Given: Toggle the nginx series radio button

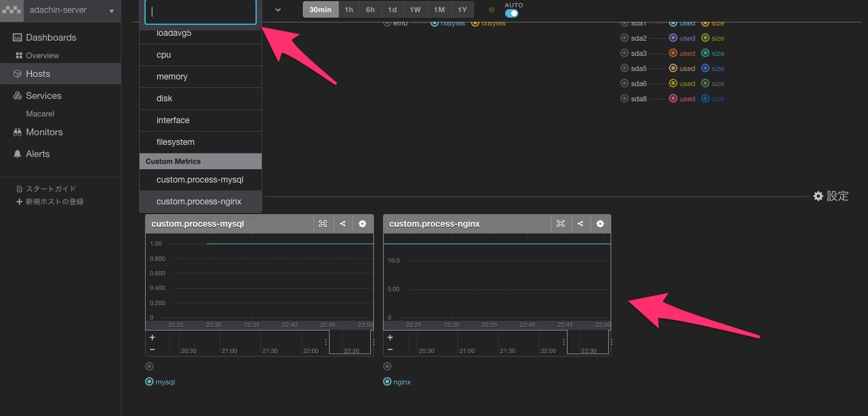Looking at the screenshot, I should (x=387, y=382).
